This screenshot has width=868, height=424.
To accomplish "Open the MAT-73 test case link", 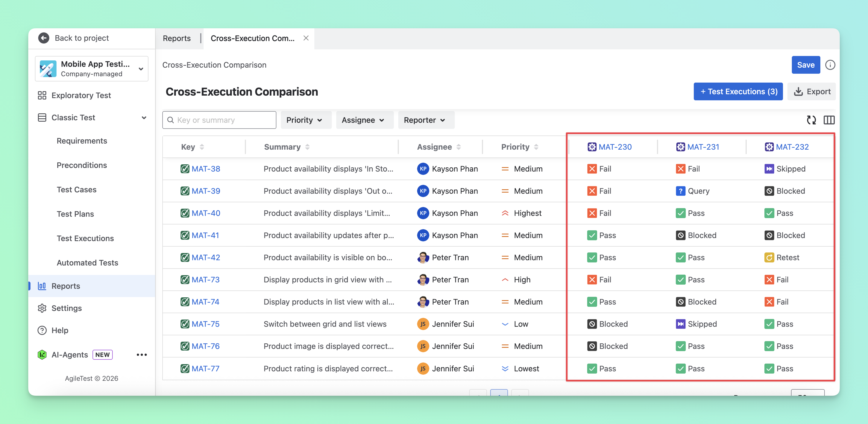I will point(206,280).
